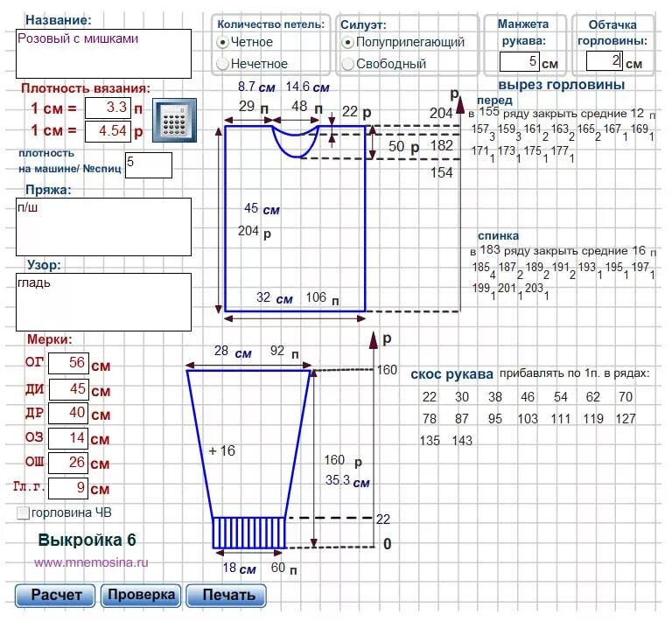Click the Печать button
The image size is (672, 621).
(x=227, y=596)
